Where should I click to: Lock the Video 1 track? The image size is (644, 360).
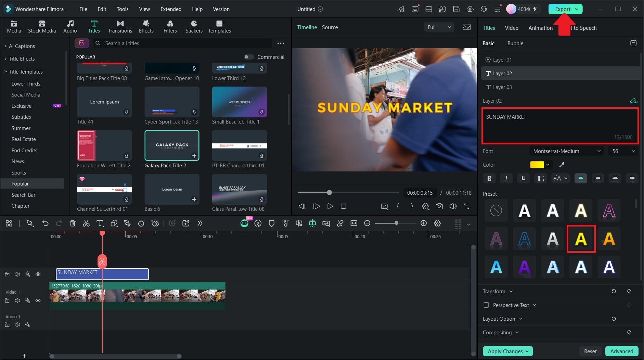[7, 300]
